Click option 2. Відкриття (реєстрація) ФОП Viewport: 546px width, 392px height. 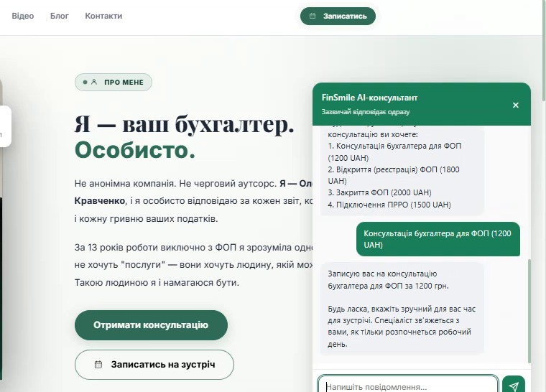click(x=394, y=175)
